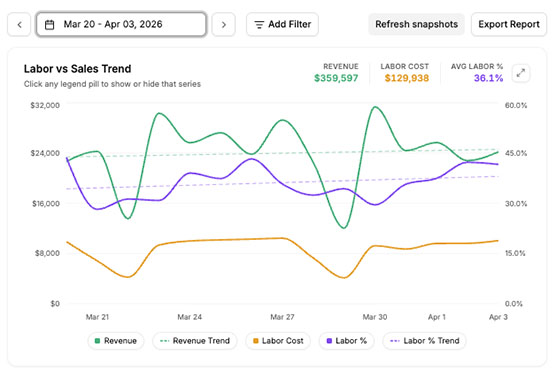Click the legend hint subtitle text

(x=112, y=84)
